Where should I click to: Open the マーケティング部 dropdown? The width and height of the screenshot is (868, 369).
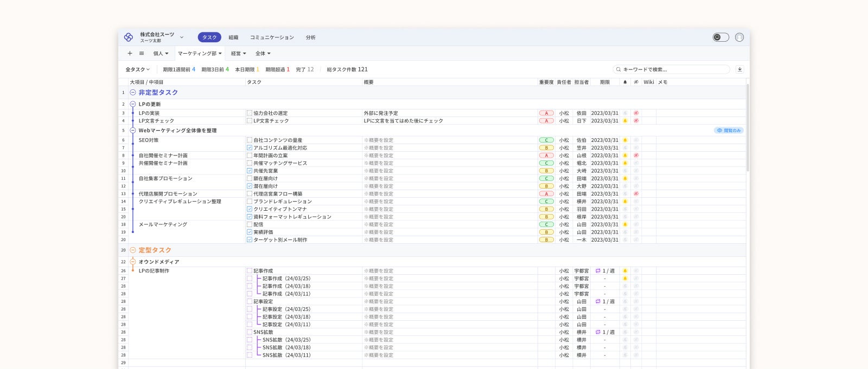tap(200, 54)
